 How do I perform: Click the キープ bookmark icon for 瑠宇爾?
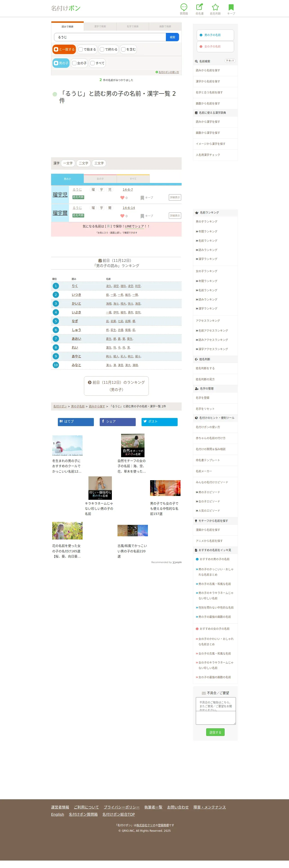pyautogui.click(x=142, y=216)
